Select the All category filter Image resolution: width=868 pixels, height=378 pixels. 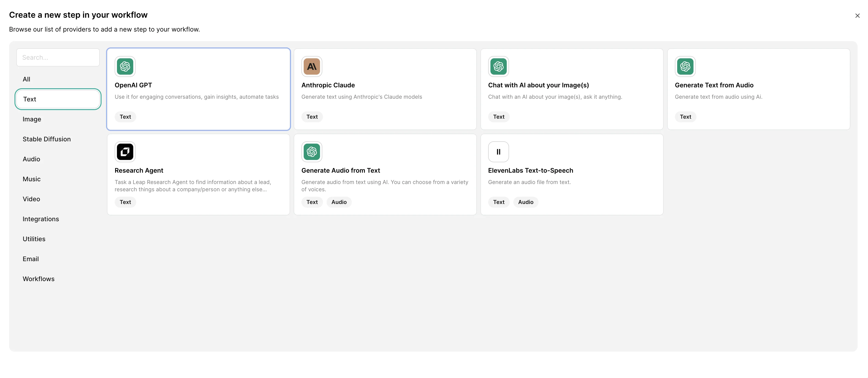coord(26,79)
